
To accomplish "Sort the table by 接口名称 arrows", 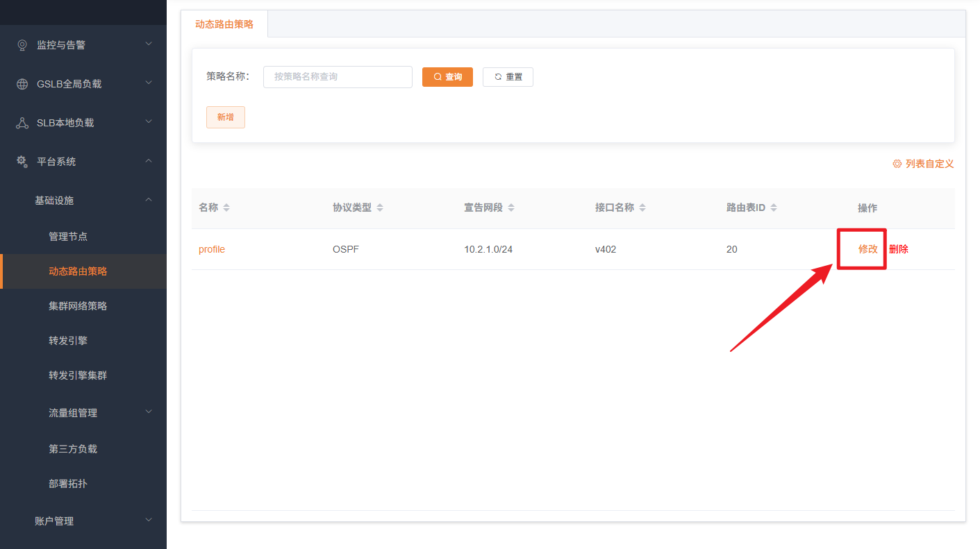I will (x=642, y=208).
